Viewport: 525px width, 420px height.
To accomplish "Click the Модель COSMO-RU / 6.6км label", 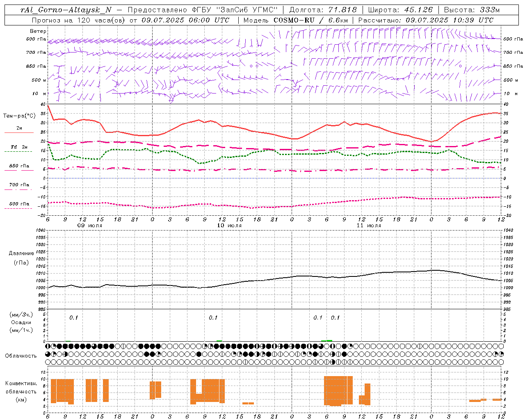I will tap(296, 20).
